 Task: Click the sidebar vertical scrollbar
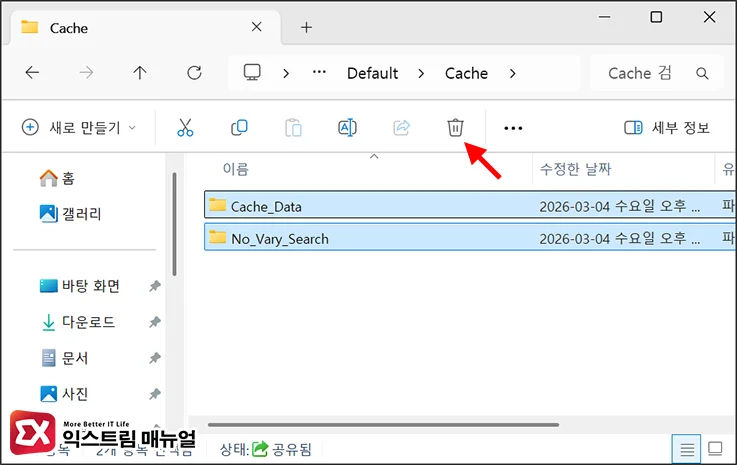(x=174, y=224)
